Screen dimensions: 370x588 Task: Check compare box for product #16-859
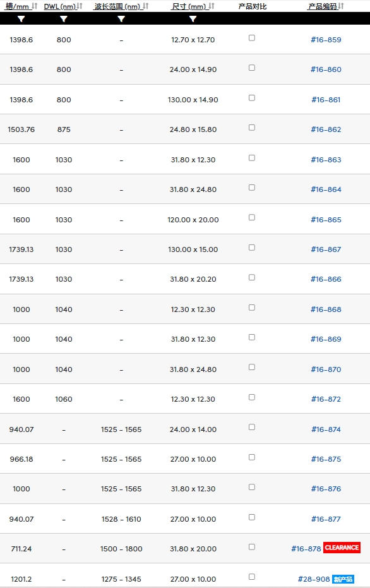(x=252, y=38)
